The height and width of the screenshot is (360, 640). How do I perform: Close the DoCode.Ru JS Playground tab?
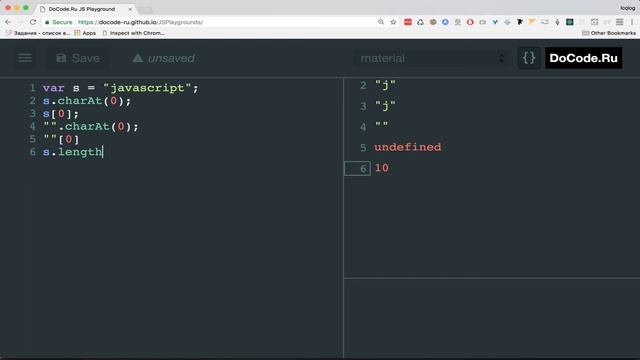click(130, 9)
